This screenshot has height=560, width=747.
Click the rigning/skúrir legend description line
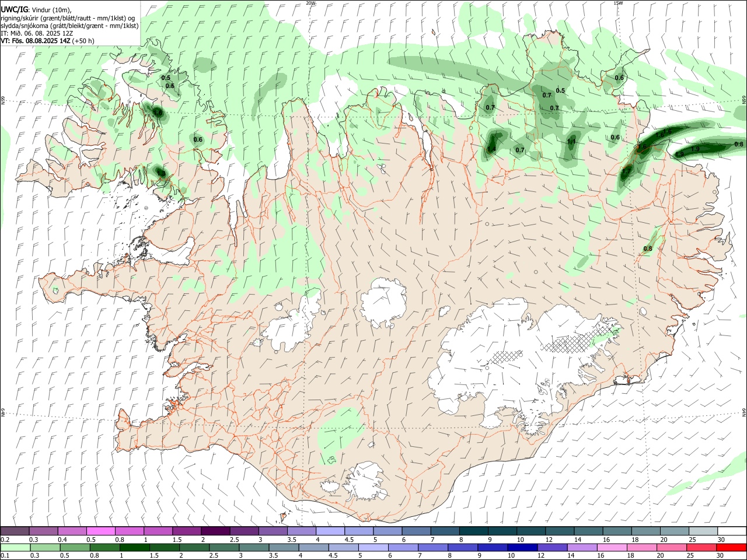point(68,17)
